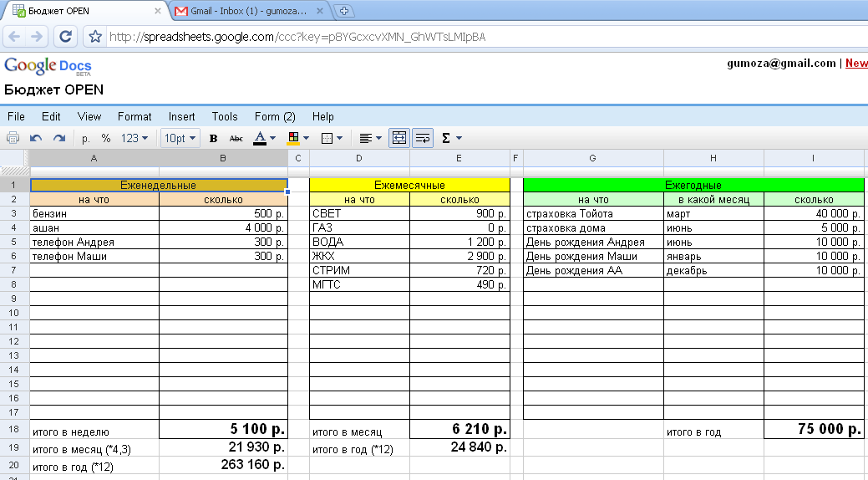
Task: Click the СВЕТ cell
Action: pos(360,213)
